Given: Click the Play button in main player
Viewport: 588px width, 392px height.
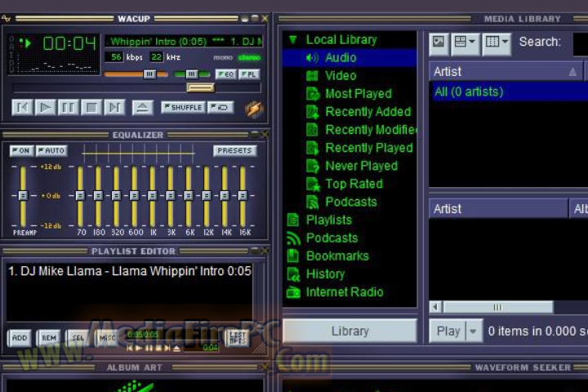Looking at the screenshot, I should click(x=45, y=108).
